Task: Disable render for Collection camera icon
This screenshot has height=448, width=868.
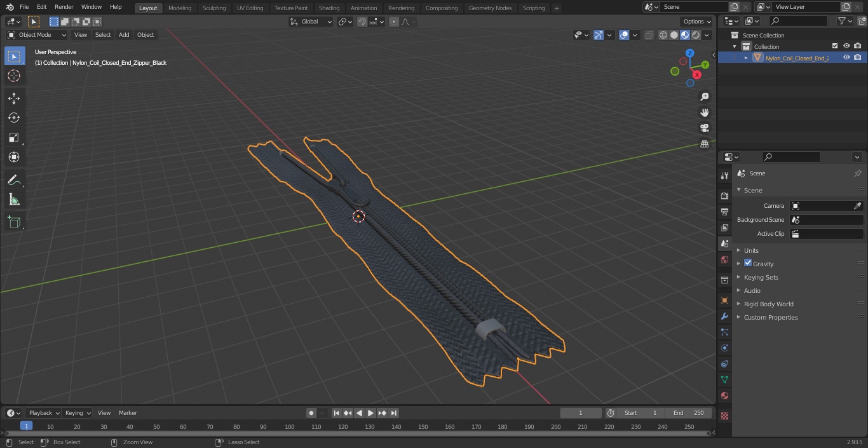Action: [x=858, y=46]
